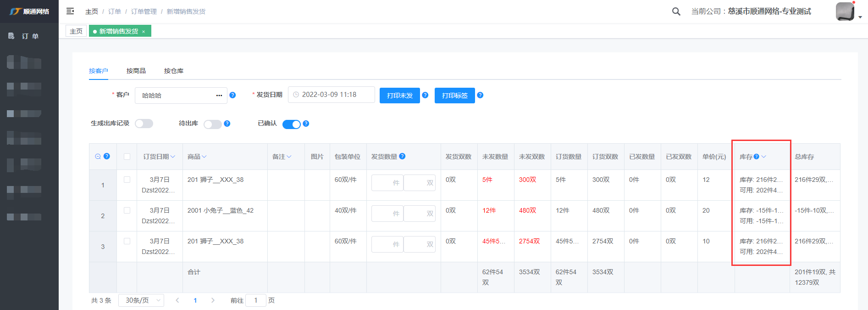Click the help icon next to 已确认 toggle

(x=306, y=124)
